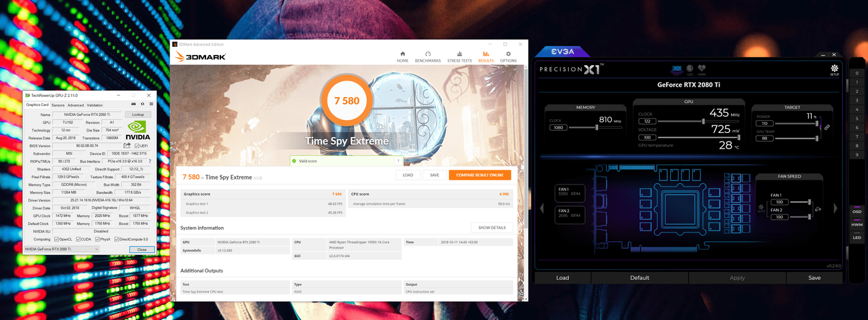Image resolution: width=868 pixels, height=320 pixels.
Task: Click power target input 110
Action: point(764,123)
